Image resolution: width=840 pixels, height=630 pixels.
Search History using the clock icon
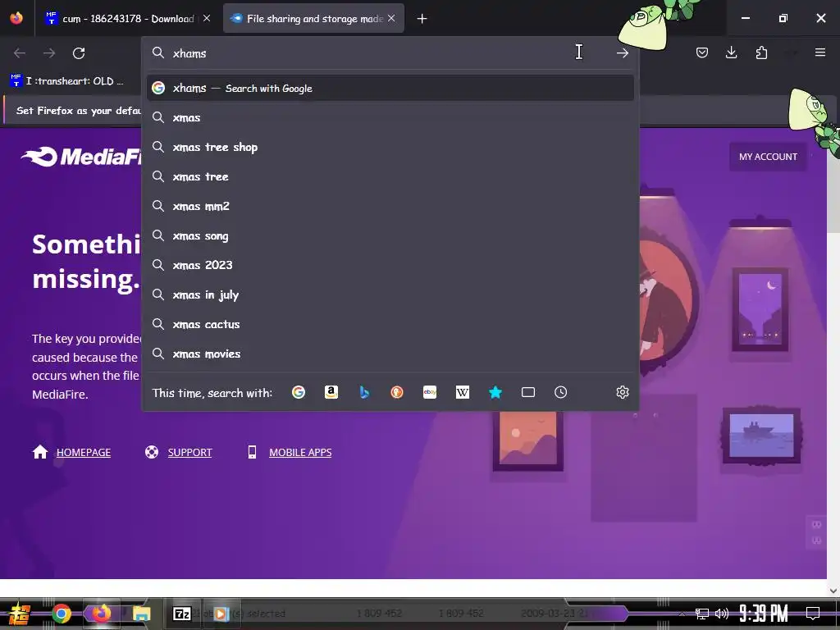pyautogui.click(x=561, y=392)
